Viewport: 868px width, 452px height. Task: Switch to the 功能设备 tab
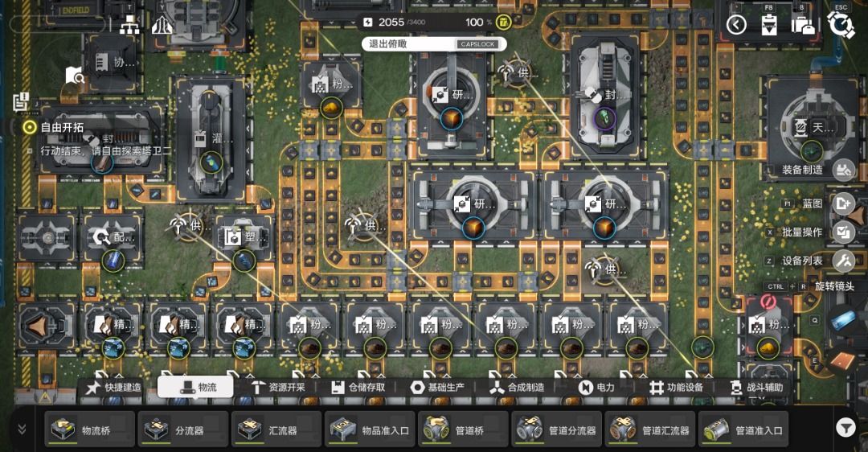(677, 387)
